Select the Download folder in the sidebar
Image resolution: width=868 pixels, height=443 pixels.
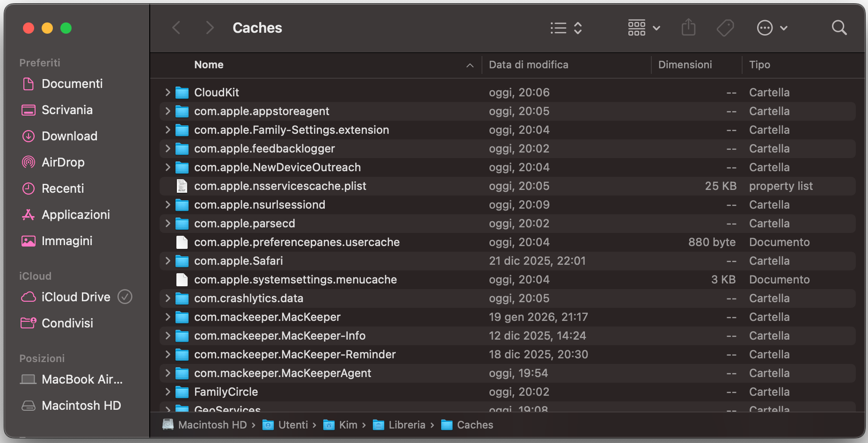point(70,136)
